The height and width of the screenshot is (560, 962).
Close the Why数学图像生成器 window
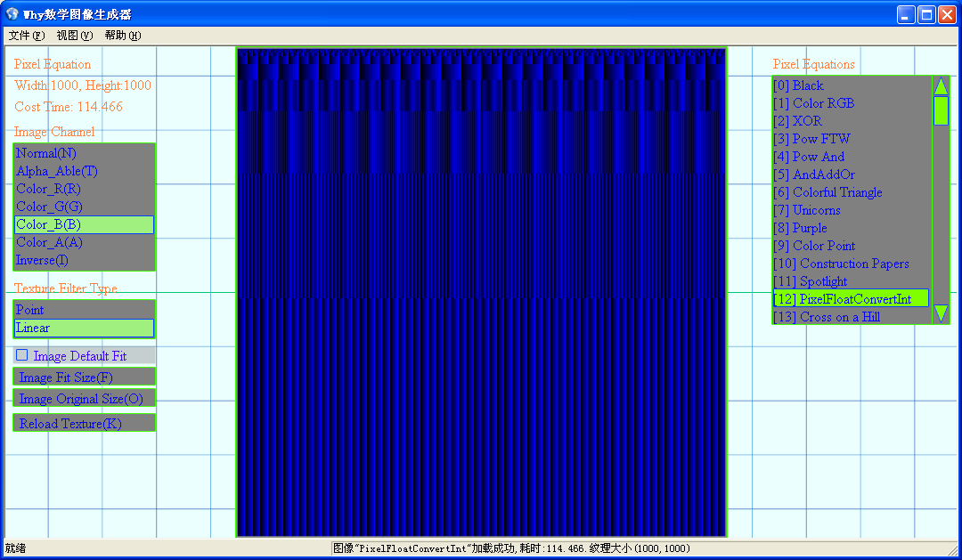point(948,15)
